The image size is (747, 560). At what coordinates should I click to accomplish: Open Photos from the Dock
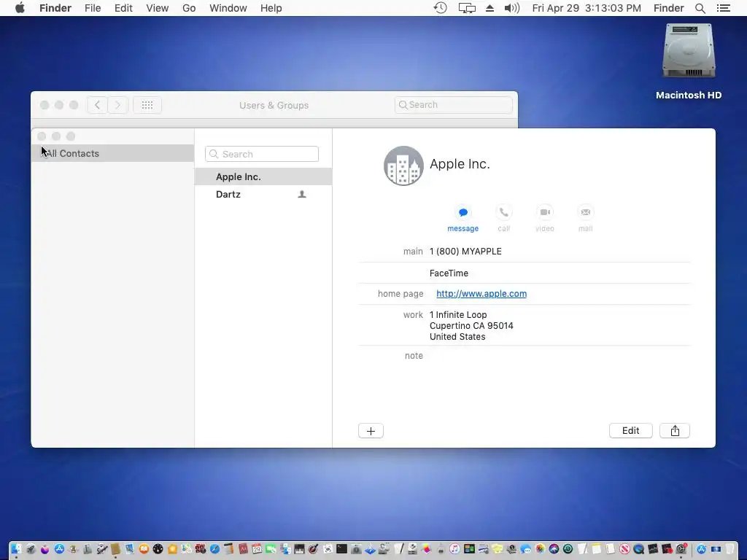(541, 549)
